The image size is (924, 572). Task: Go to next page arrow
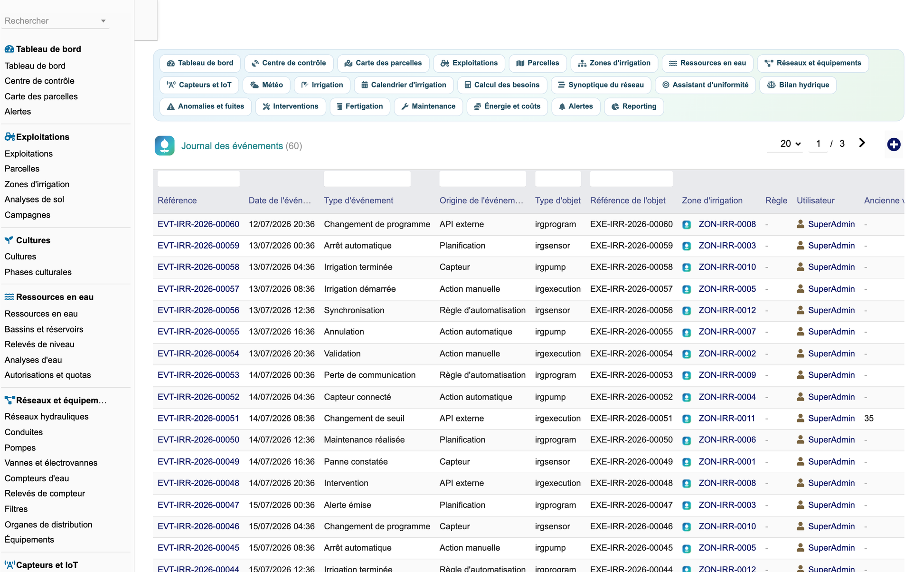click(x=862, y=143)
